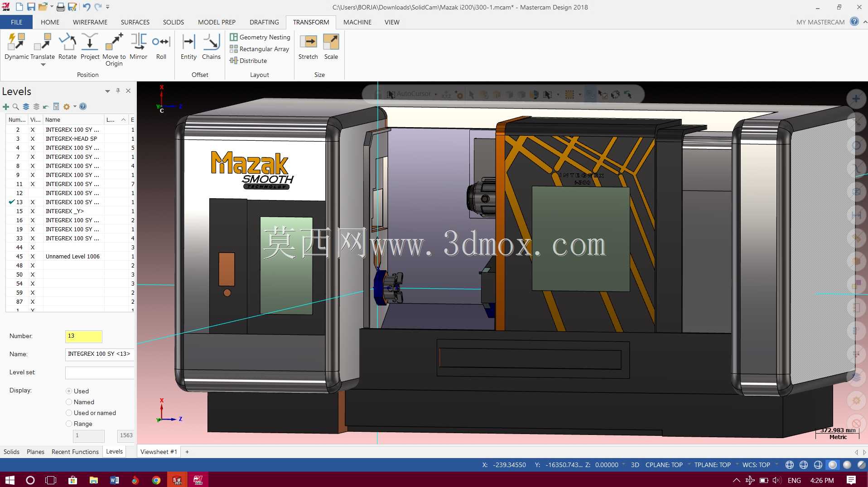Choose the Rotate transform tool
Image resolution: width=868 pixels, height=487 pixels.
pyautogui.click(x=68, y=46)
